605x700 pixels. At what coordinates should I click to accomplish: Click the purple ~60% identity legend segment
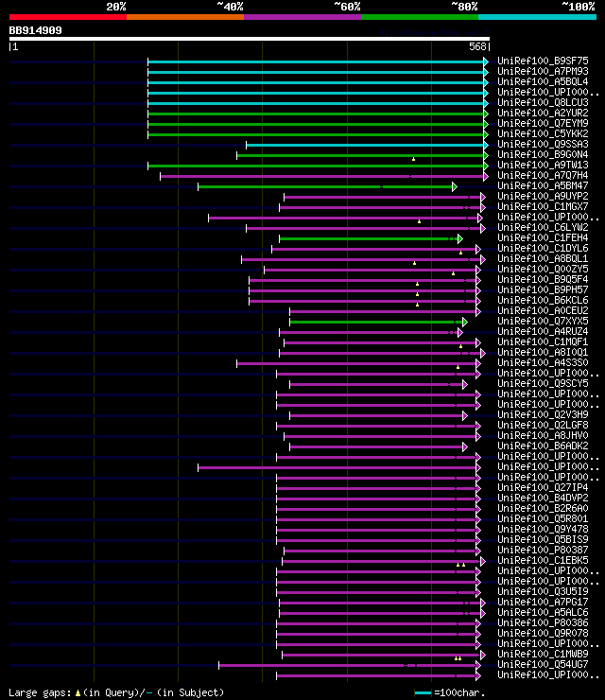tap(302, 17)
